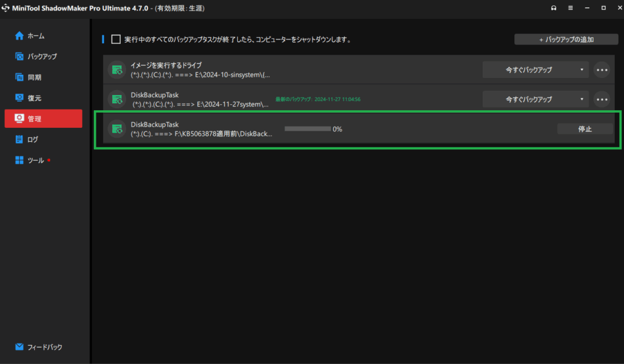Expand backup dropdown arrow for 2024-11-27system task
The height and width of the screenshot is (364, 624).
[x=581, y=99]
